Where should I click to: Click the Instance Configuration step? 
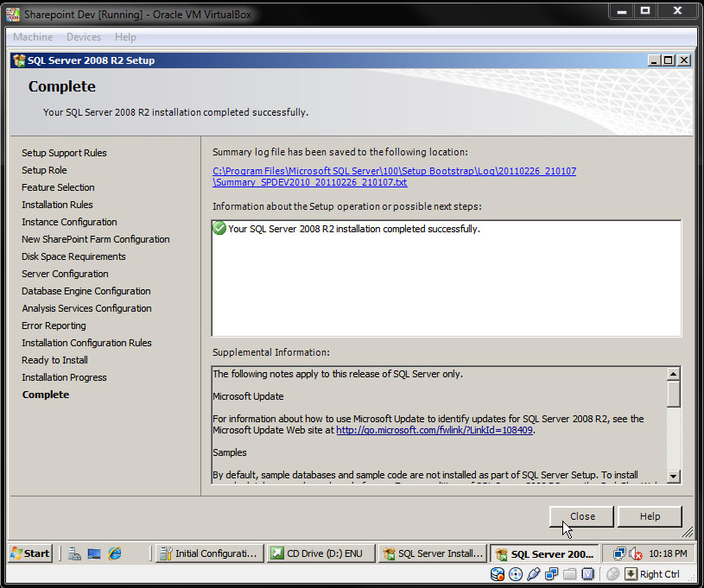click(x=69, y=222)
